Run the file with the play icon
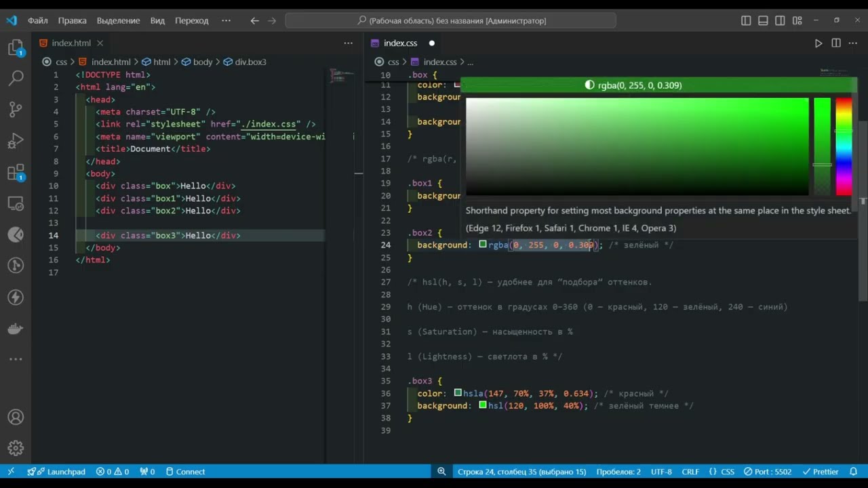The image size is (868, 488). tap(818, 43)
